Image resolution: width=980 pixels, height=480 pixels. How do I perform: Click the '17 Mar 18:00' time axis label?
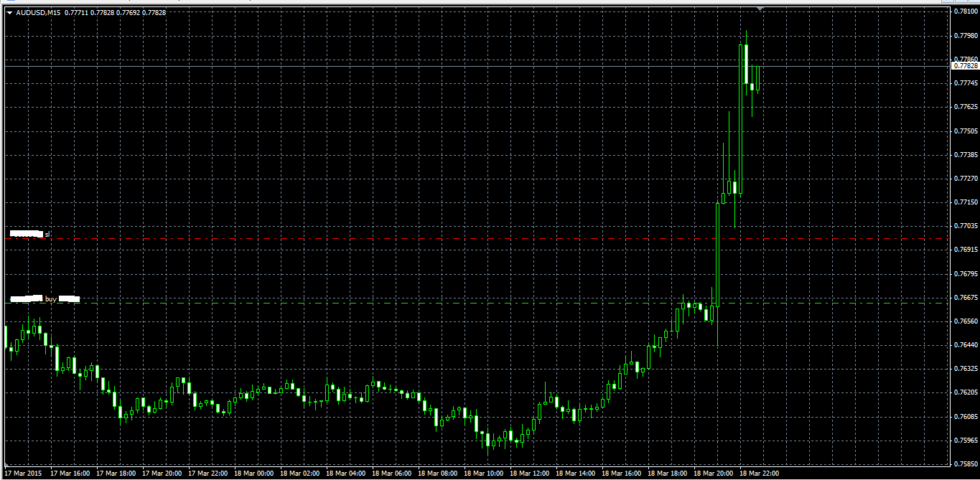click(116, 474)
